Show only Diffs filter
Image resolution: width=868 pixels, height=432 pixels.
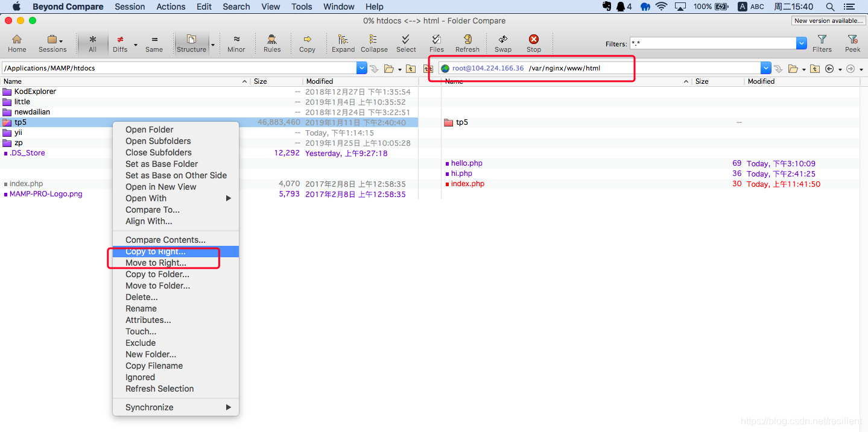coord(120,43)
